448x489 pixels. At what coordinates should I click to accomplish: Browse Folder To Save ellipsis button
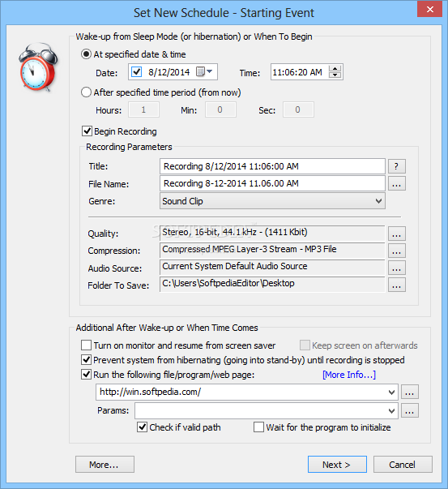[x=397, y=285]
